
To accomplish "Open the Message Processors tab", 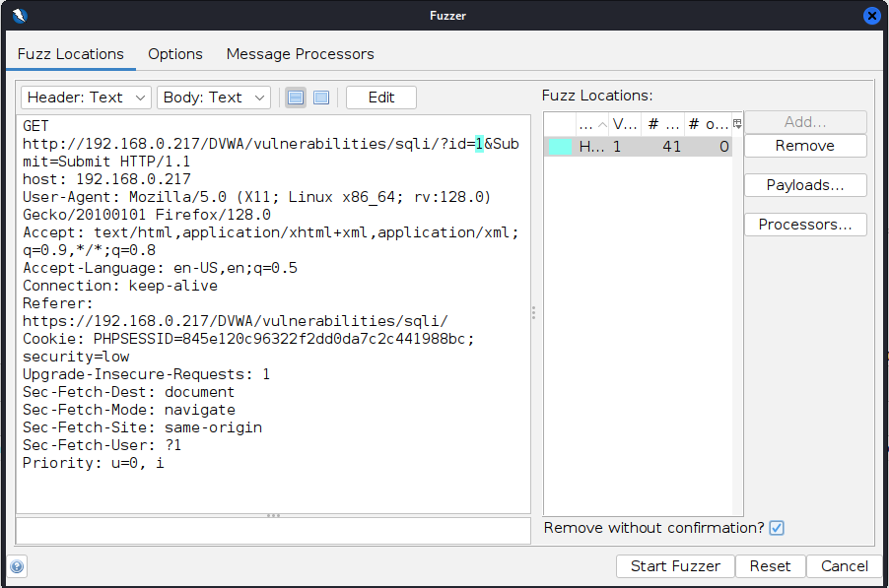I will [300, 54].
